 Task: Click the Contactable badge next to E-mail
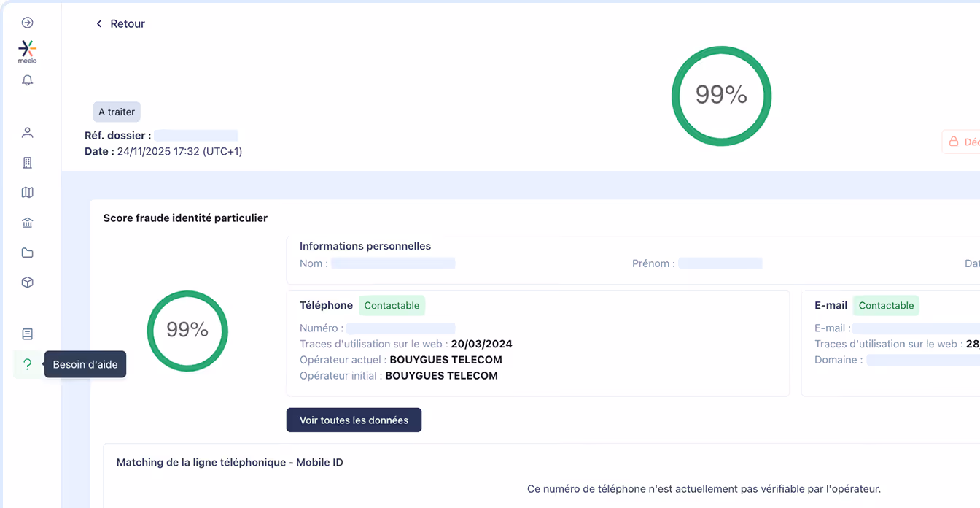coord(885,305)
